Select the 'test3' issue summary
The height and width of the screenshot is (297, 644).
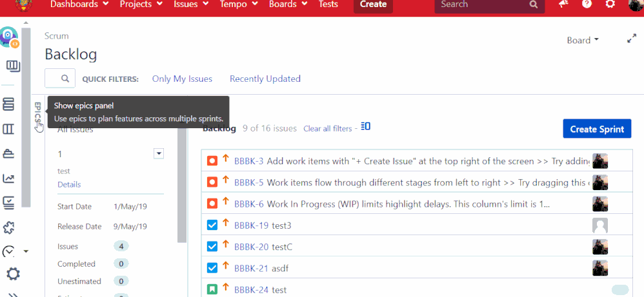(x=282, y=225)
